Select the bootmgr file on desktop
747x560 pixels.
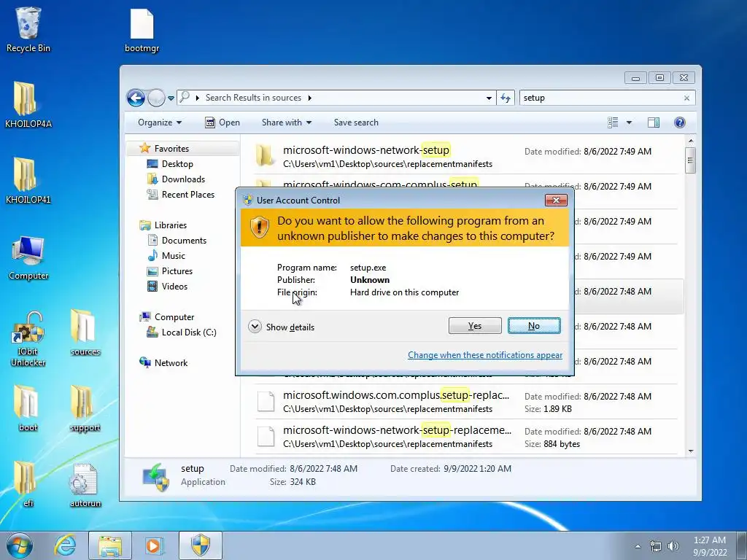142,29
